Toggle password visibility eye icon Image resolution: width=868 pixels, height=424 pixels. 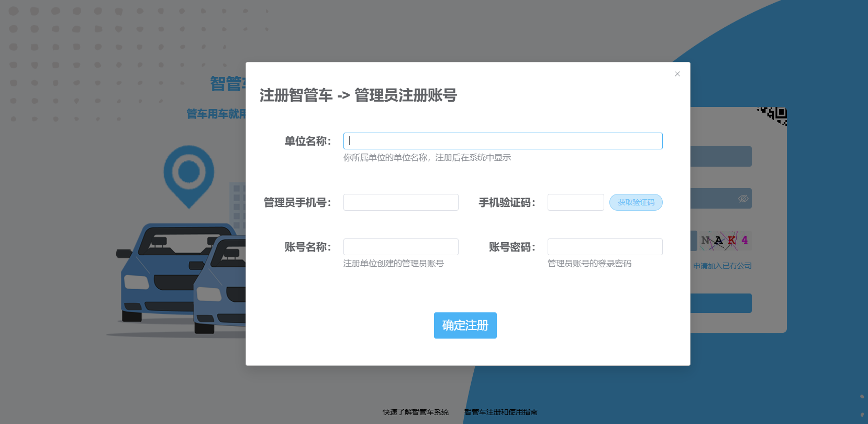tap(743, 199)
